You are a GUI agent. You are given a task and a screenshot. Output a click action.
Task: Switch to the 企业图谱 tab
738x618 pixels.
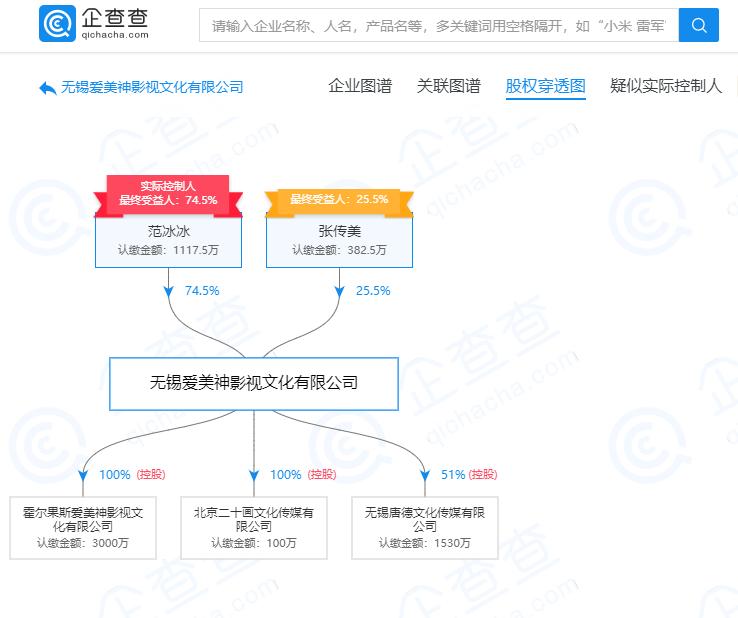click(x=360, y=86)
